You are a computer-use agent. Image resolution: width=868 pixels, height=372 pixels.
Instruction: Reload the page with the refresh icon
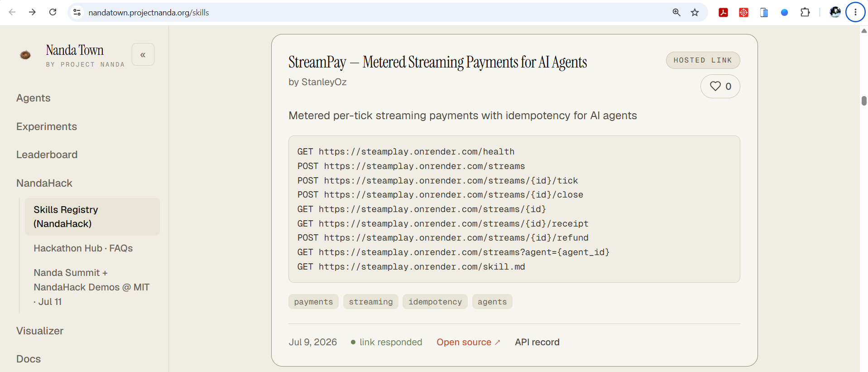(x=53, y=12)
